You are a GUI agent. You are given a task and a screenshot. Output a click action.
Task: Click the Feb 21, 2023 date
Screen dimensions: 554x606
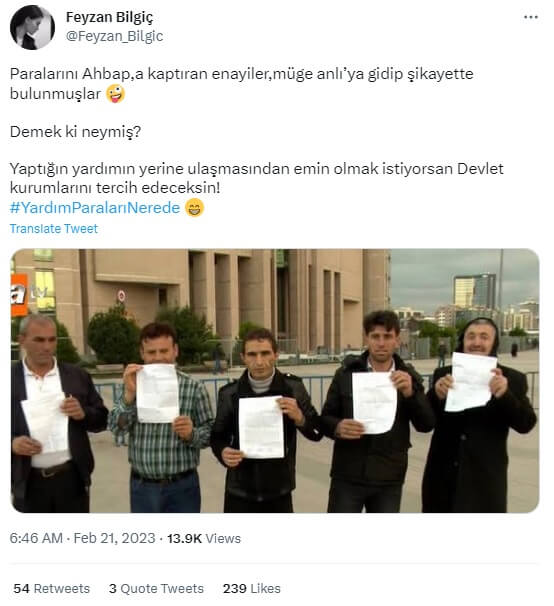coord(114,538)
